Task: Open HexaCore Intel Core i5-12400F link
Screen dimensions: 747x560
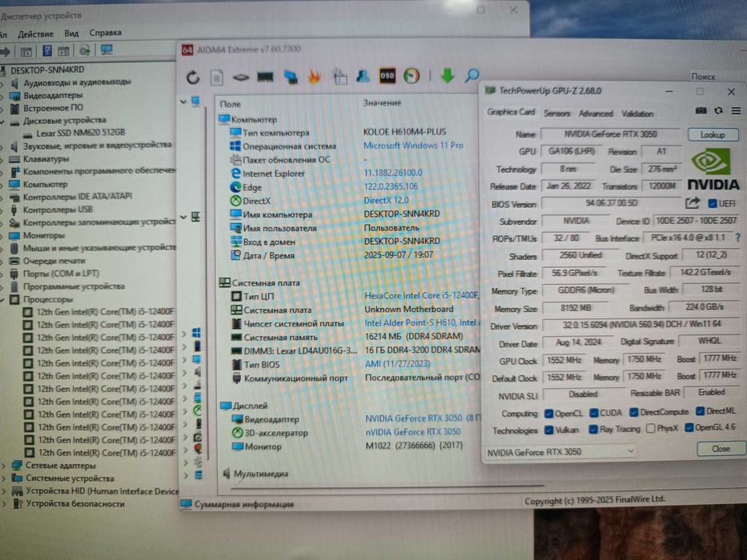Action: click(x=421, y=295)
